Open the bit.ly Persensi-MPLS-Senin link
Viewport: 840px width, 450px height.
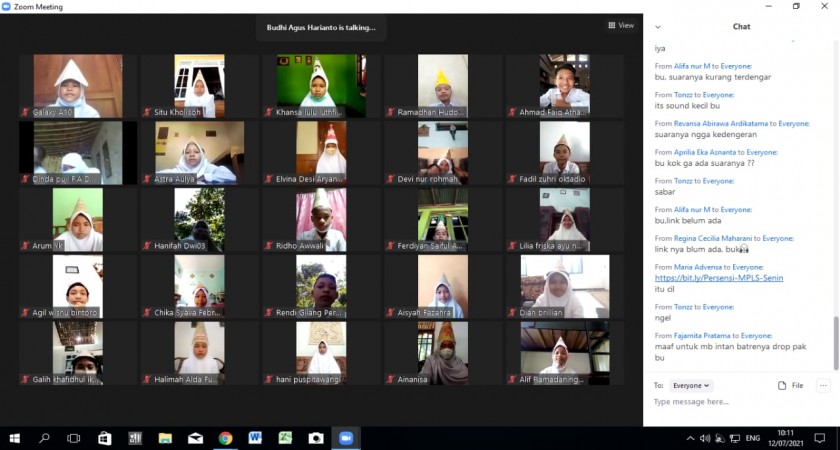point(719,278)
